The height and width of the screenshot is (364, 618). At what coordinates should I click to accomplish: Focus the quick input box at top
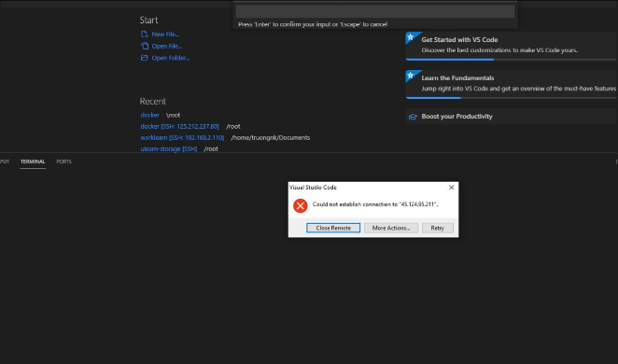[375, 11]
